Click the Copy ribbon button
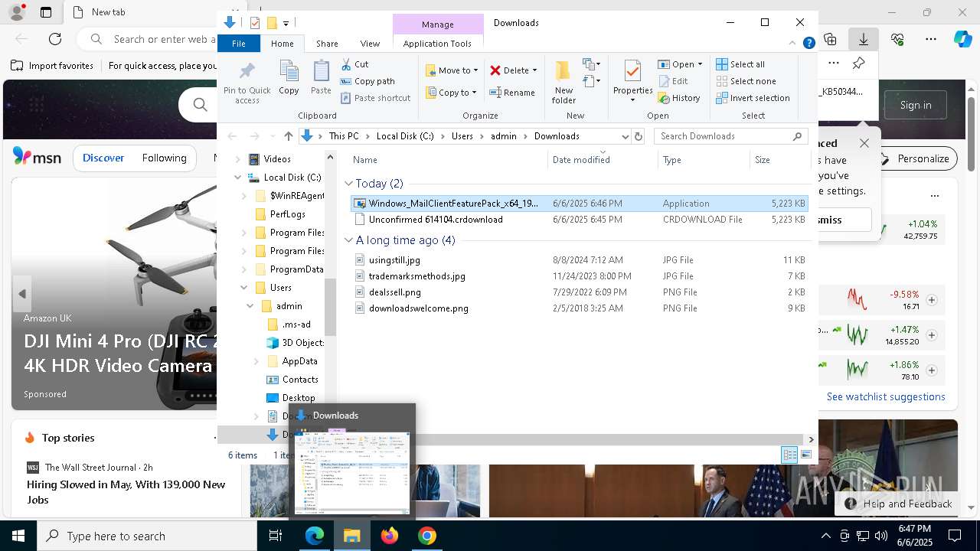The height and width of the screenshot is (551, 980). tap(289, 79)
